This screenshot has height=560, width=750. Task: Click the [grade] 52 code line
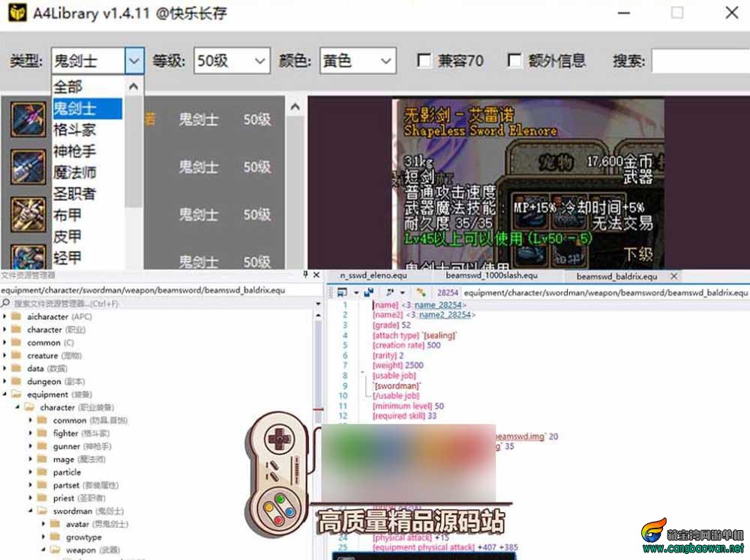pos(391,325)
